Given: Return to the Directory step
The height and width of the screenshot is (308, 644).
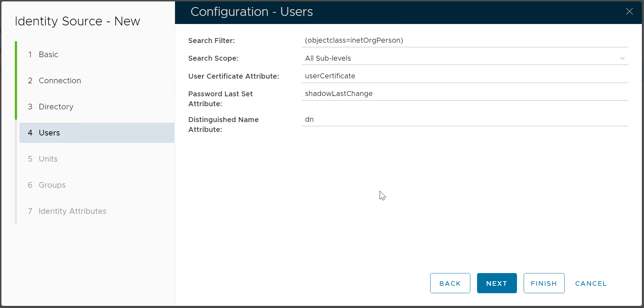Looking at the screenshot, I should click(x=56, y=107).
